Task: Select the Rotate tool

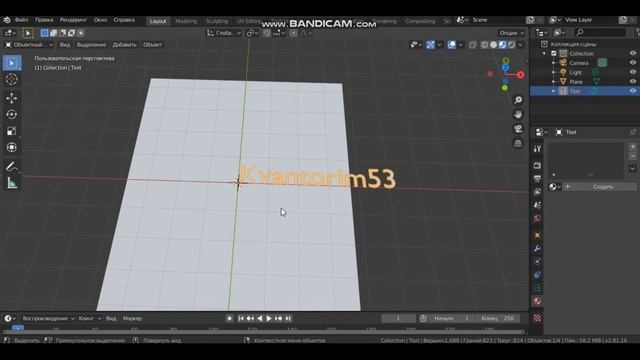Action: 12,114
